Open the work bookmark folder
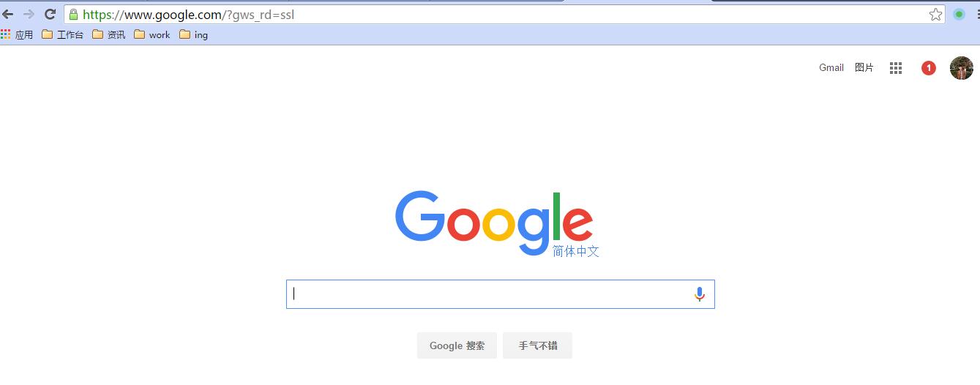This screenshot has width=980, height=385. [x=152, y=34]
